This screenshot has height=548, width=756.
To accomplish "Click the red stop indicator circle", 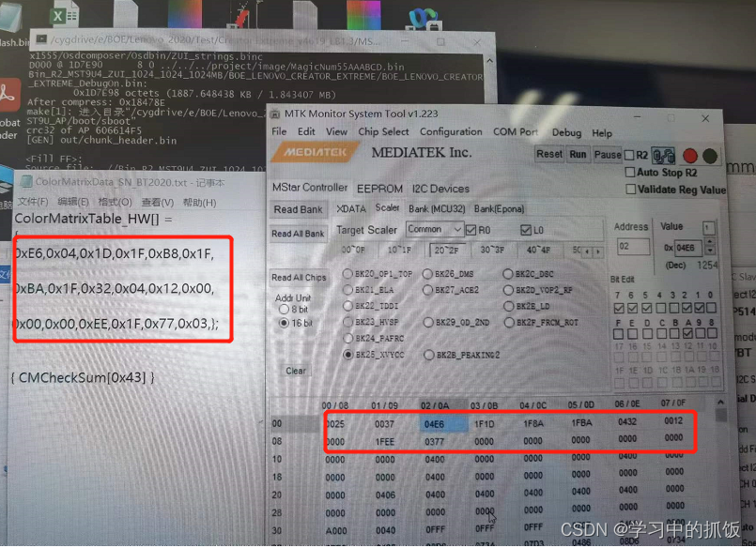I will (691, 156).
